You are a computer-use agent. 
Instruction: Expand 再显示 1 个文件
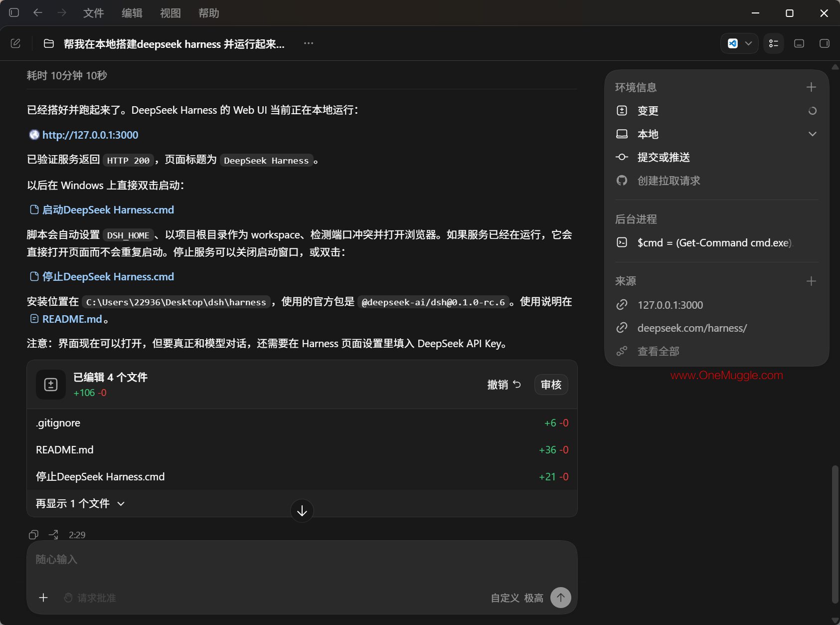80,504
